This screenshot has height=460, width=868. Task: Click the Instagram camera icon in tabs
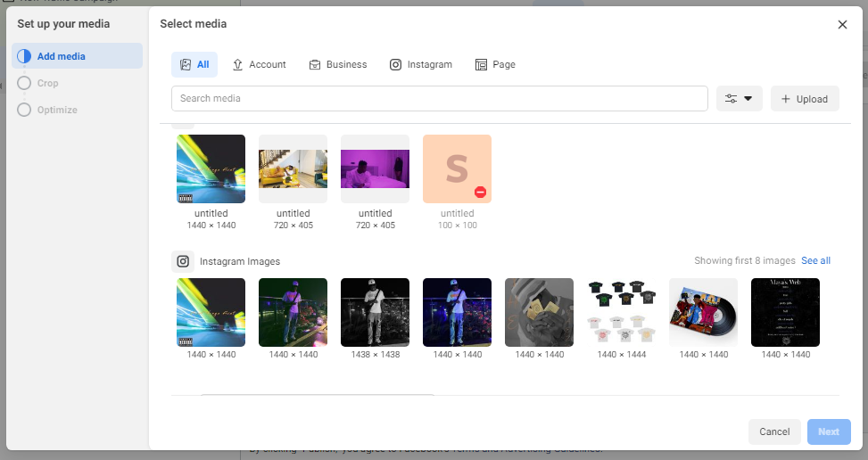[395, 65]
